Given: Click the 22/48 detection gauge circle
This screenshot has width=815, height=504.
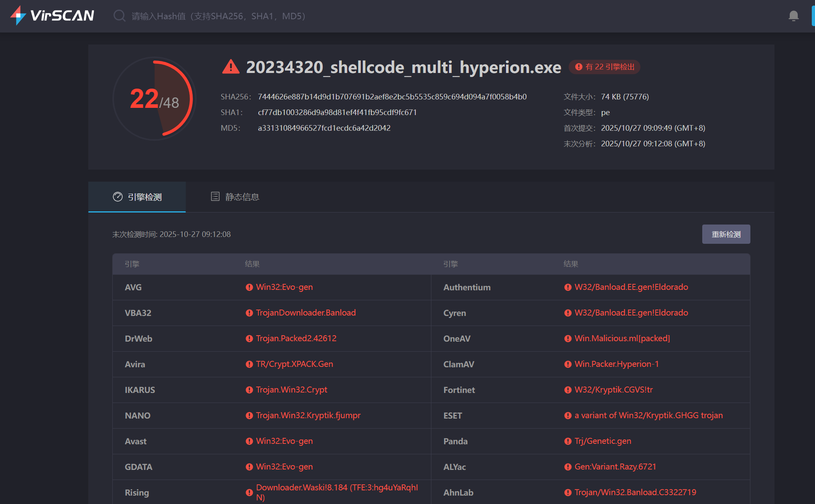Looking at the screenshot, I should (154, 99).
